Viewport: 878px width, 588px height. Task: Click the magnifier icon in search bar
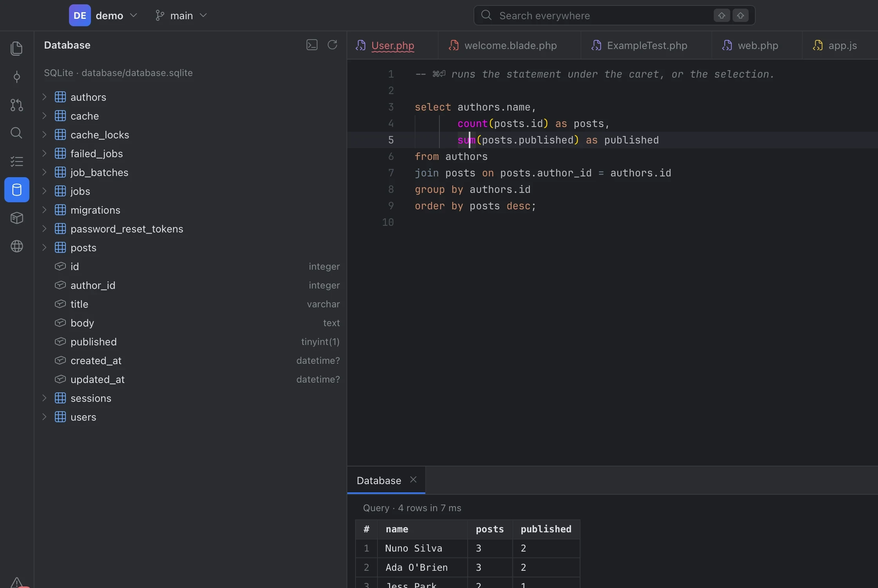point(486,15)
